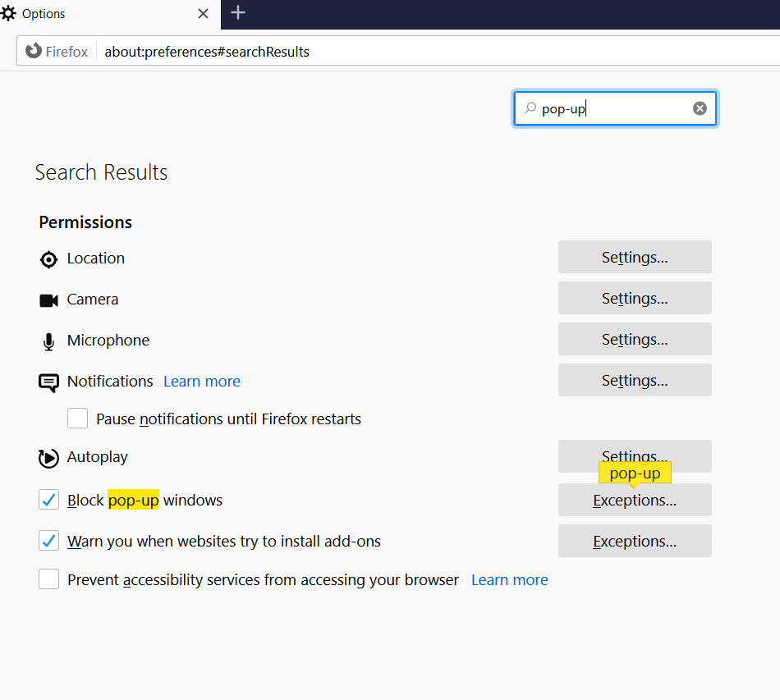Click the Camera permission icon
The image size is (780, 700).
click(48, 300)
